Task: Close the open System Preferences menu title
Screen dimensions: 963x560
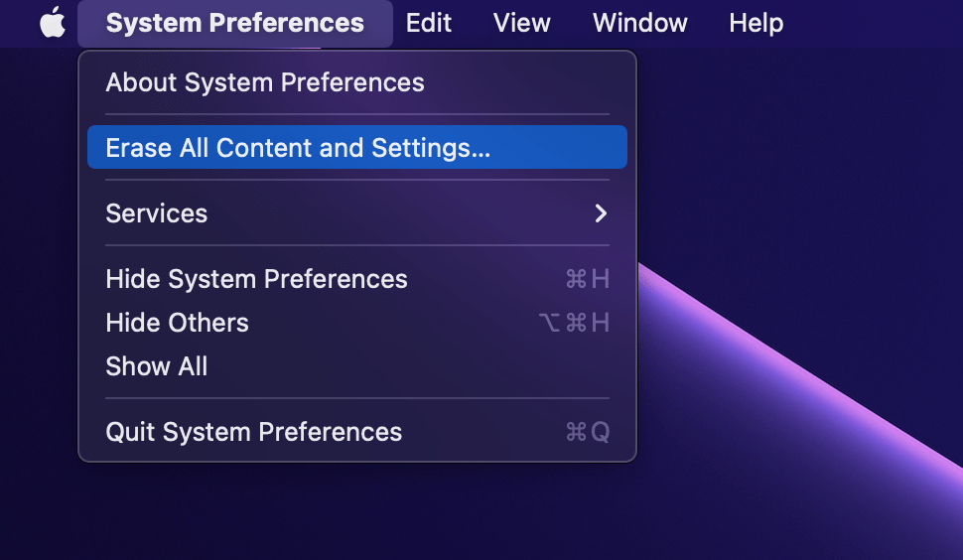Action: [x=235, y=24]
